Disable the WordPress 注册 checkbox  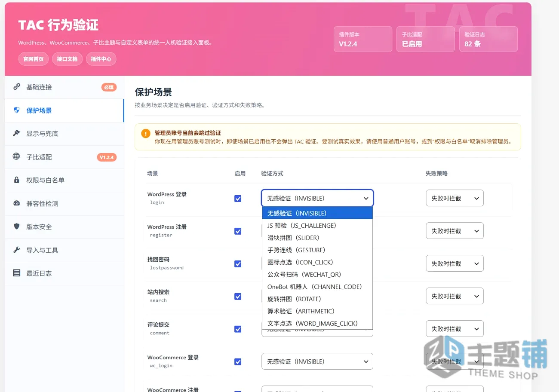238,231
